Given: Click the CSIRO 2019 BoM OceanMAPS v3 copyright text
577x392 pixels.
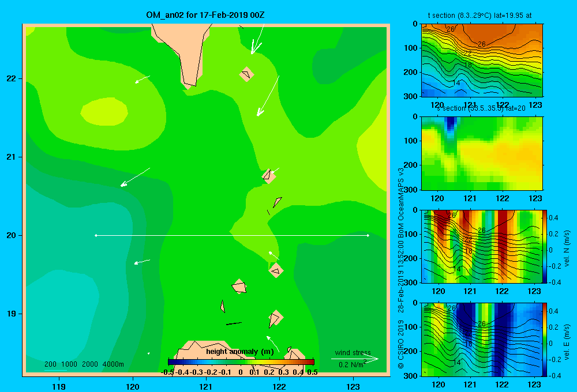Looking at the screenshot, I should click(401, 269).
